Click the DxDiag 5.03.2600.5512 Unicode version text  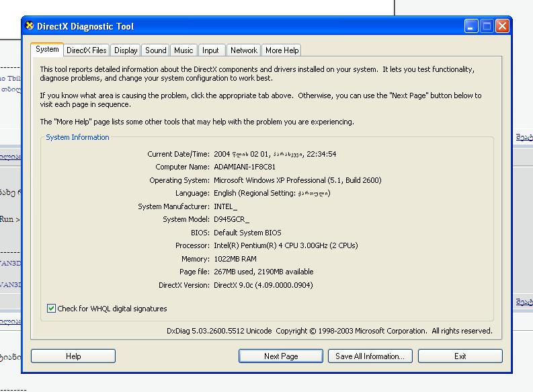click(x=219, y=331)
